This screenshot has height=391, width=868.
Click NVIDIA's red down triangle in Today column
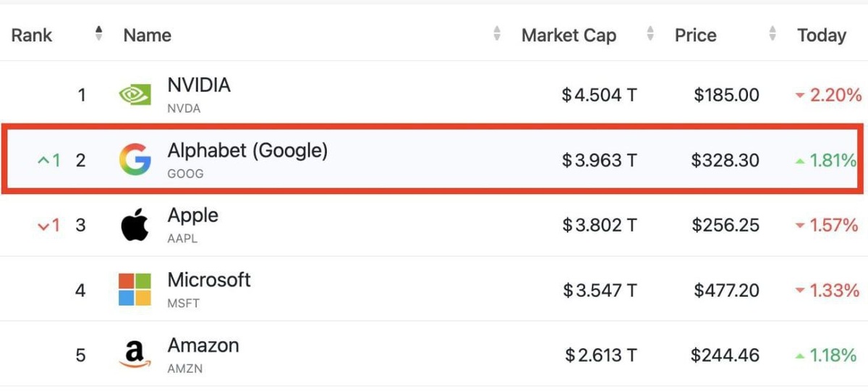799,96
